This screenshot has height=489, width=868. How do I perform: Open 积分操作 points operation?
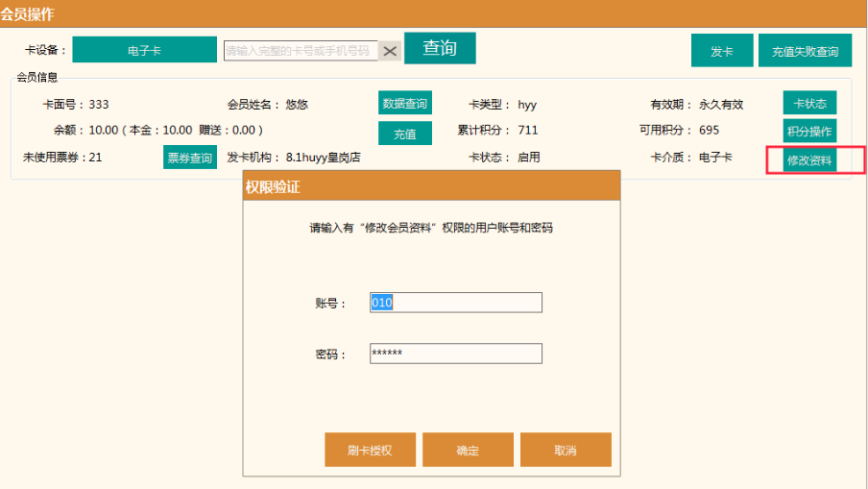pyautogui.click(x=809, y=132)
